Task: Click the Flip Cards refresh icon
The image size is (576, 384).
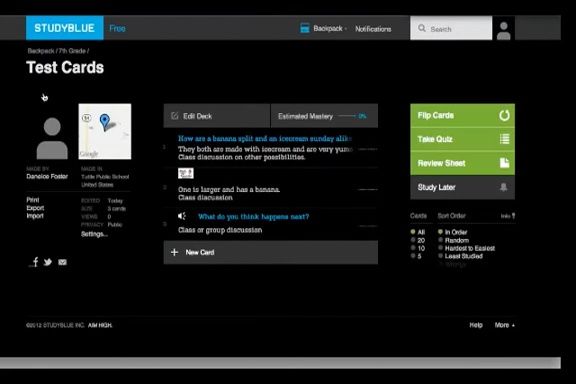Action: point(504,115)
